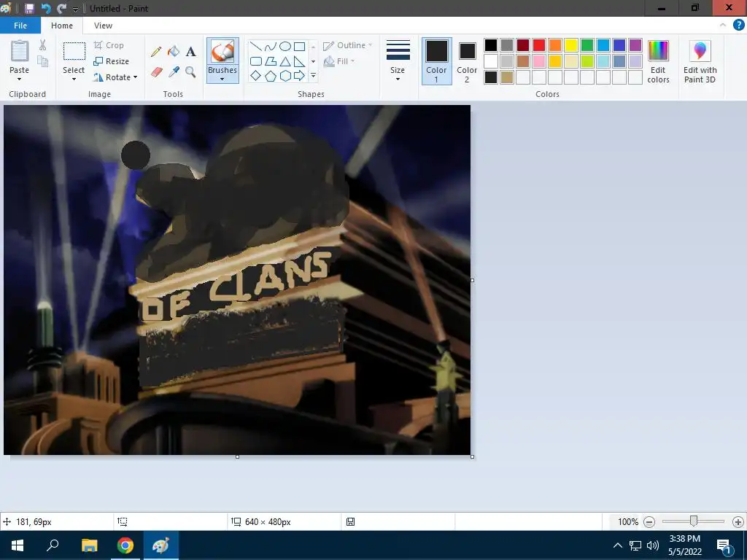
Task: Select the Magnifier tool
Action: pos(190,72)
